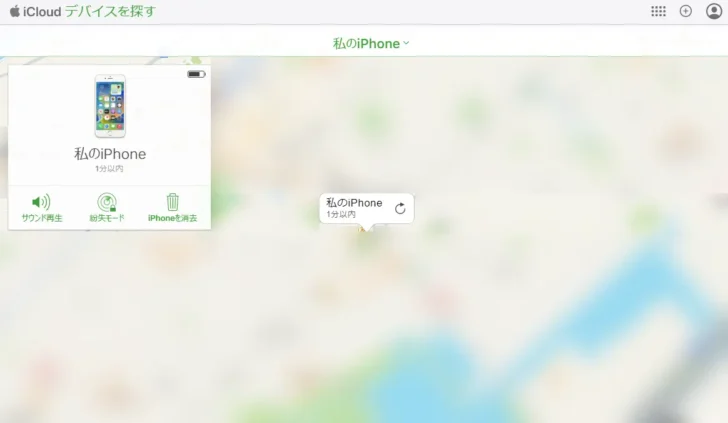Viewport: 728px width, 423px height.
Task: Click 1分以内 text in map callout
Action: pyautogui.click(x=341, y=214)
